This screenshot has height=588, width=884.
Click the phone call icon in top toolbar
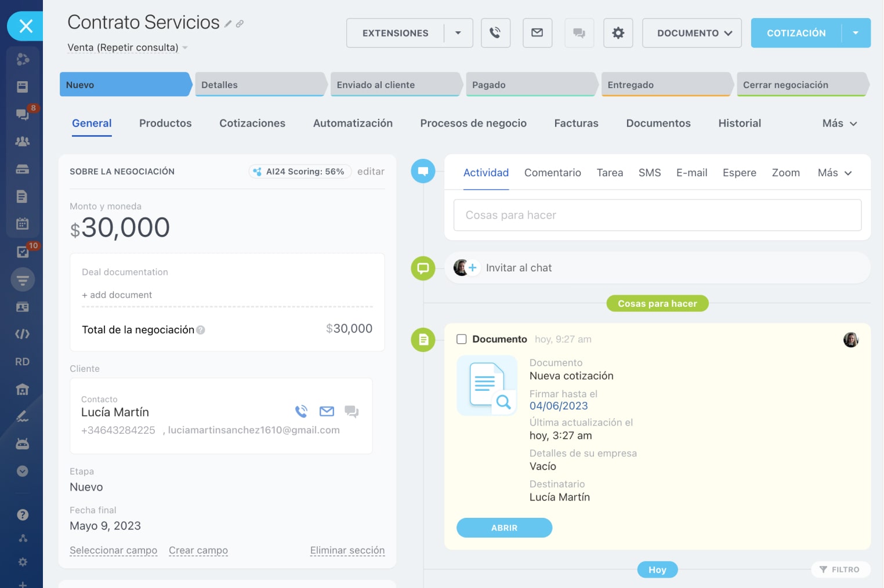[495, 33]
